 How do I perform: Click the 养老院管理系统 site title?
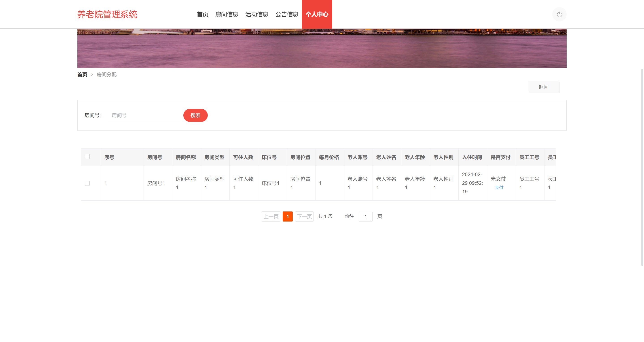pyautogui.click(x=107, y=14)
